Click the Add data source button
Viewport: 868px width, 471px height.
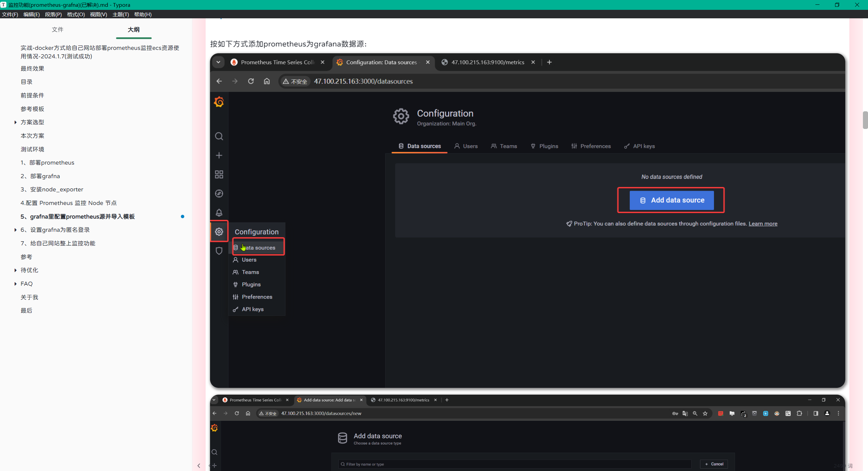coord(672,200)
